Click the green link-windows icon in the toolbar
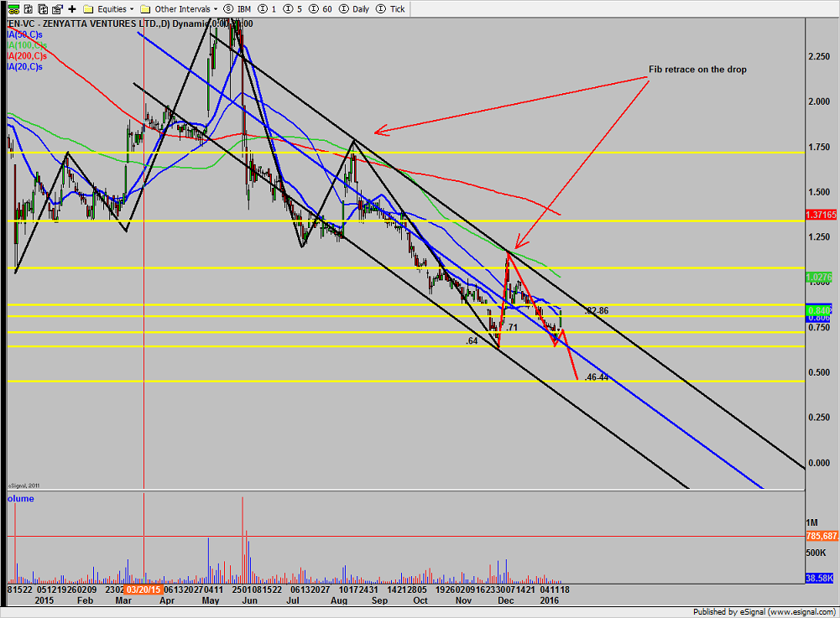 coord(13,9)
